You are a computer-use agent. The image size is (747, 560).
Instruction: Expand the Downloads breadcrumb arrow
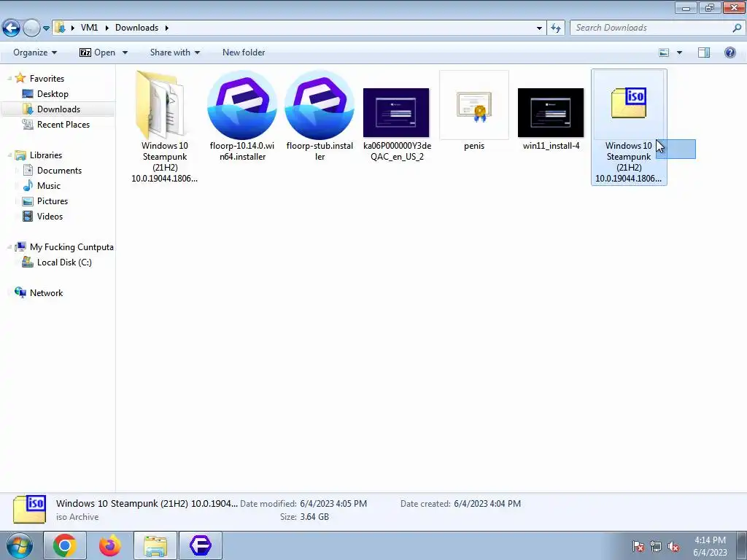167,28
